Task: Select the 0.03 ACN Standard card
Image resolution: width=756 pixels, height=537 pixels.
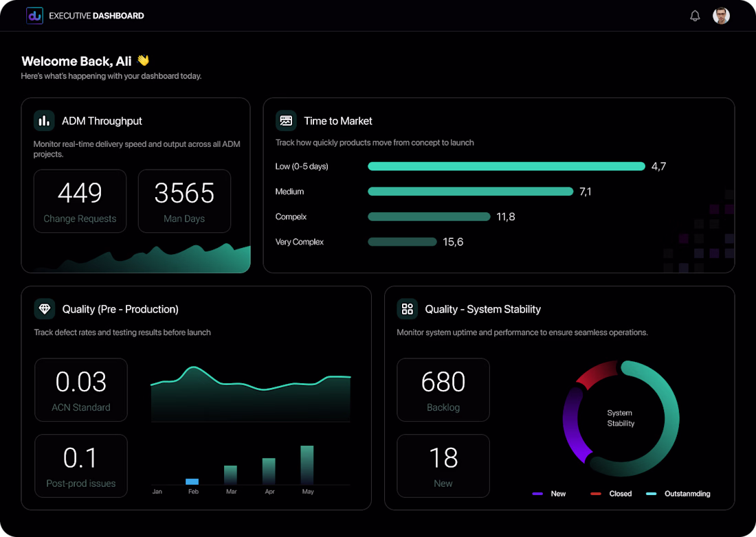Action: [x=81, y=389]
